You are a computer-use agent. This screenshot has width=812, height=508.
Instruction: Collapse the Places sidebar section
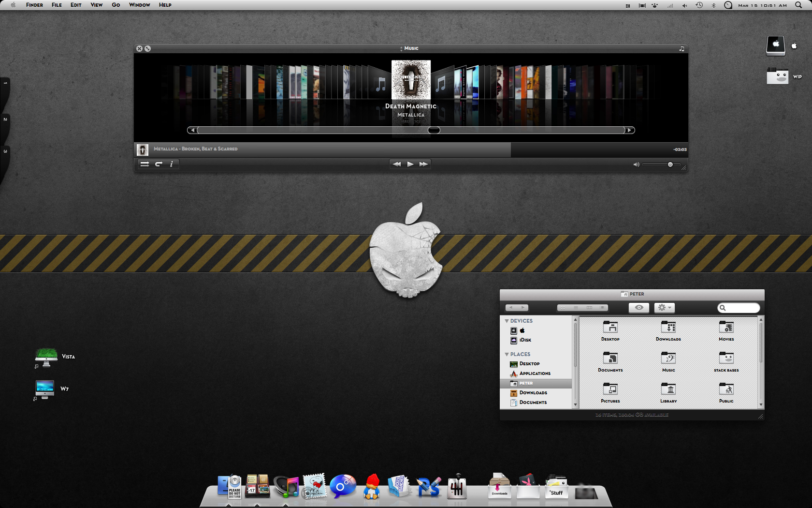click(507, 354)
